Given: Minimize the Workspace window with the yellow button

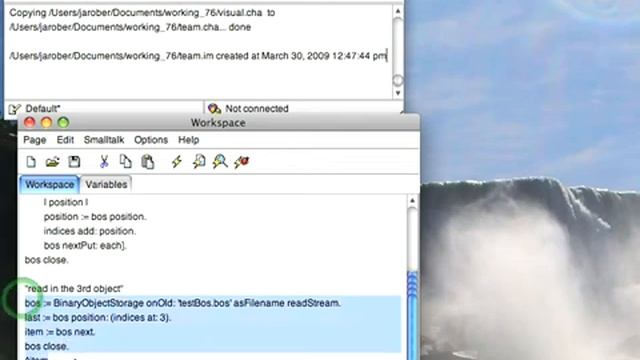Looking at the screenshot, I should (47, 122).
